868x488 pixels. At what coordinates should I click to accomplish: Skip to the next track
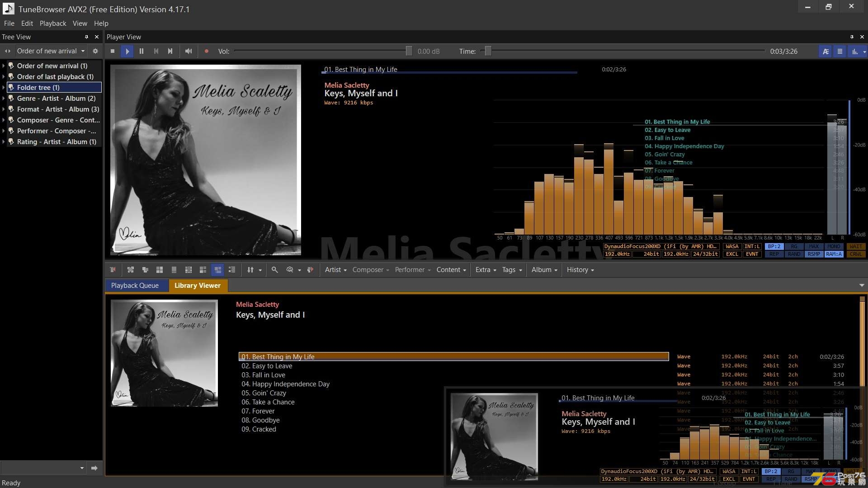tap(170, 51)
